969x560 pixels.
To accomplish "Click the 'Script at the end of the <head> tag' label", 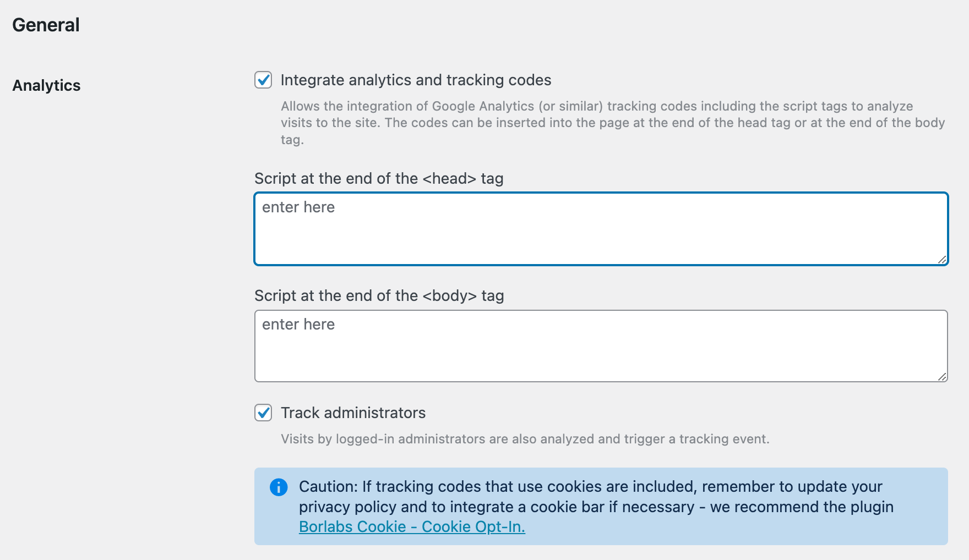I will [x=379, y=179].
